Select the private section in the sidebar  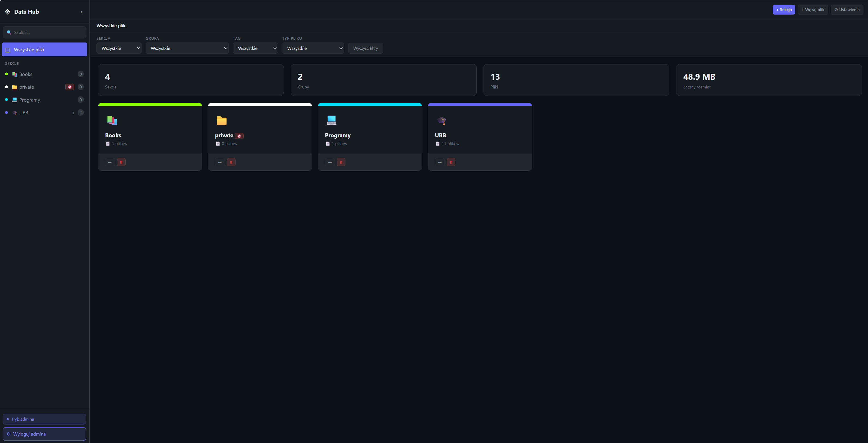[x=45, y=87]
